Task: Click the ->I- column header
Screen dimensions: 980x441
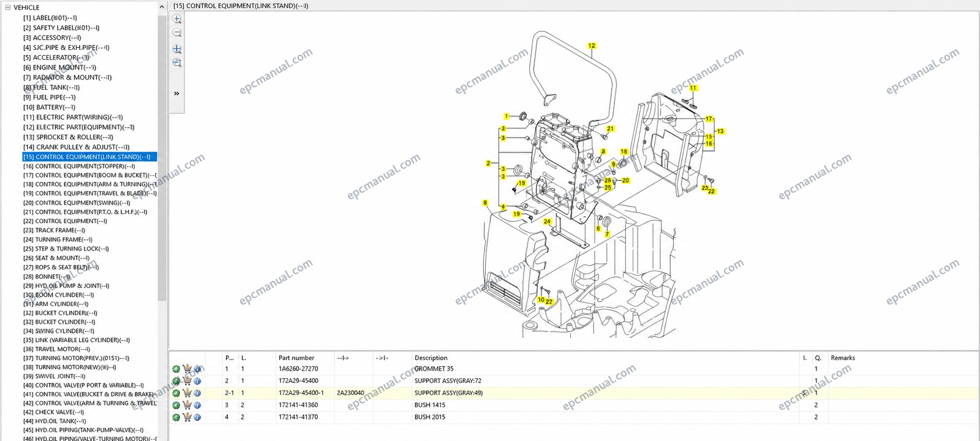Action: (x=382, y=358)
